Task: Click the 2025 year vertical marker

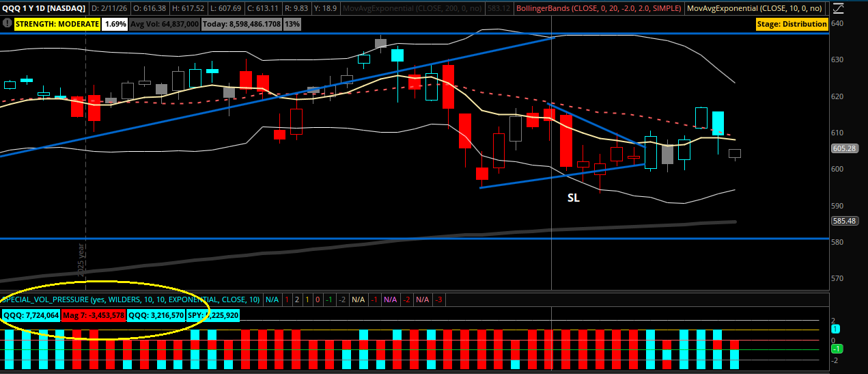Action: point(82,258)
